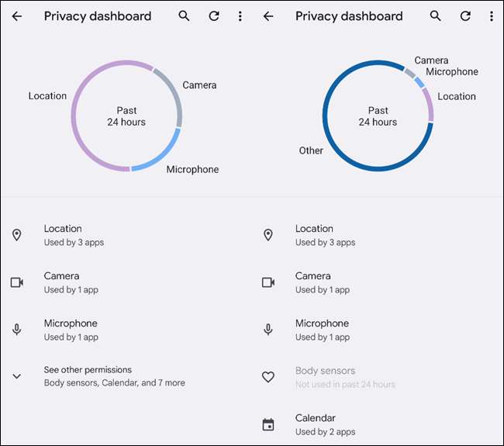Open three-dot overflow menu in right panel

[x=492, y=16]
